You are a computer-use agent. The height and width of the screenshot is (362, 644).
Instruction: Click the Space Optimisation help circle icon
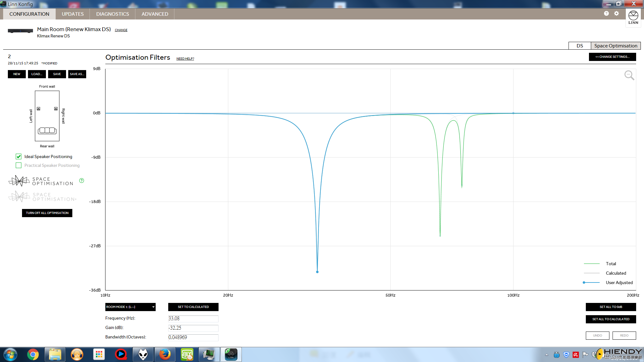click(82, 180)
